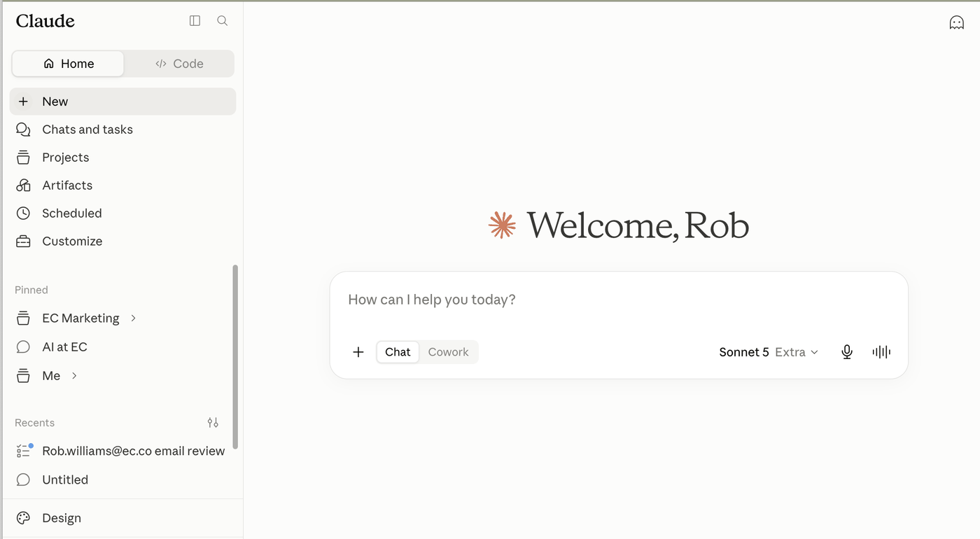Viewport: 980px width, 539px height.
Task: Click the Recents section label
Action: [x=34, y=423]
